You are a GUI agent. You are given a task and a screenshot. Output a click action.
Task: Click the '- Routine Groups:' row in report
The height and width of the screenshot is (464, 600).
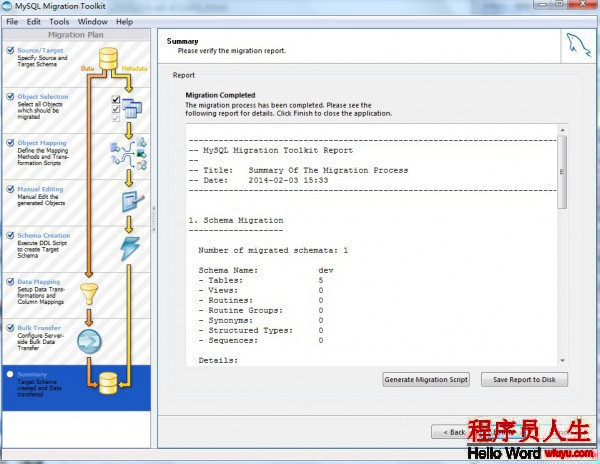(x=261, y=310)
